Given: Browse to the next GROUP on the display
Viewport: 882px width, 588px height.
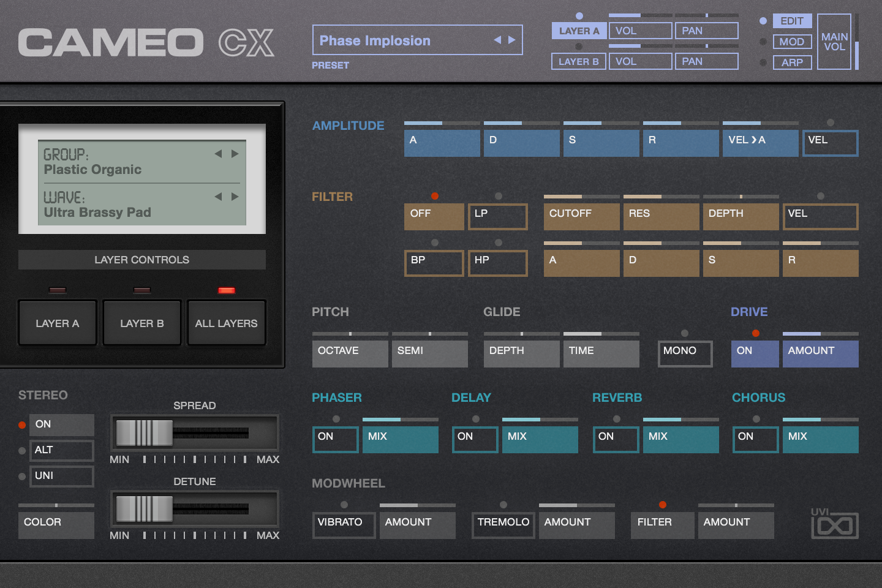Looking at the screenshot, I should 235,153.
